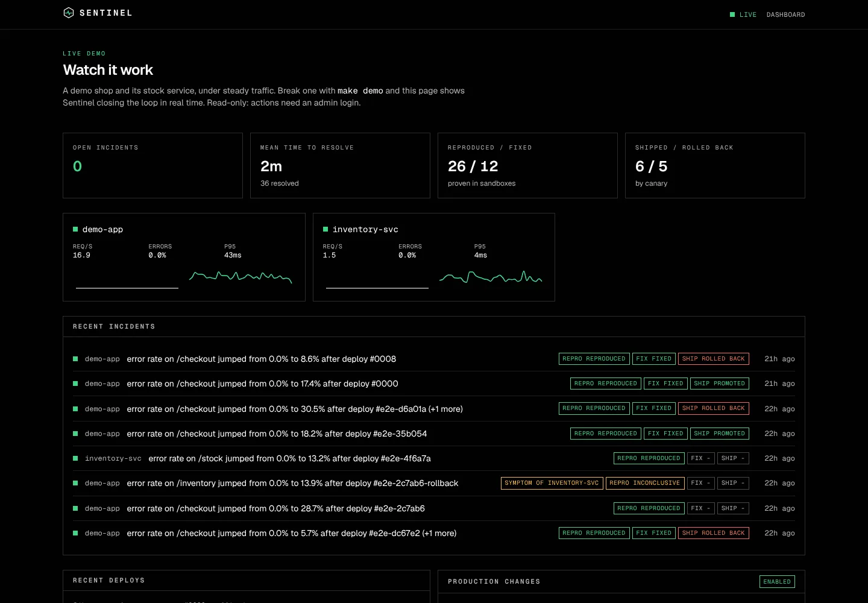Click the demo-app P95 latency sparkline
Viewport: 868px width, 603px height.
pyautogui.click(x=241, y=277)
